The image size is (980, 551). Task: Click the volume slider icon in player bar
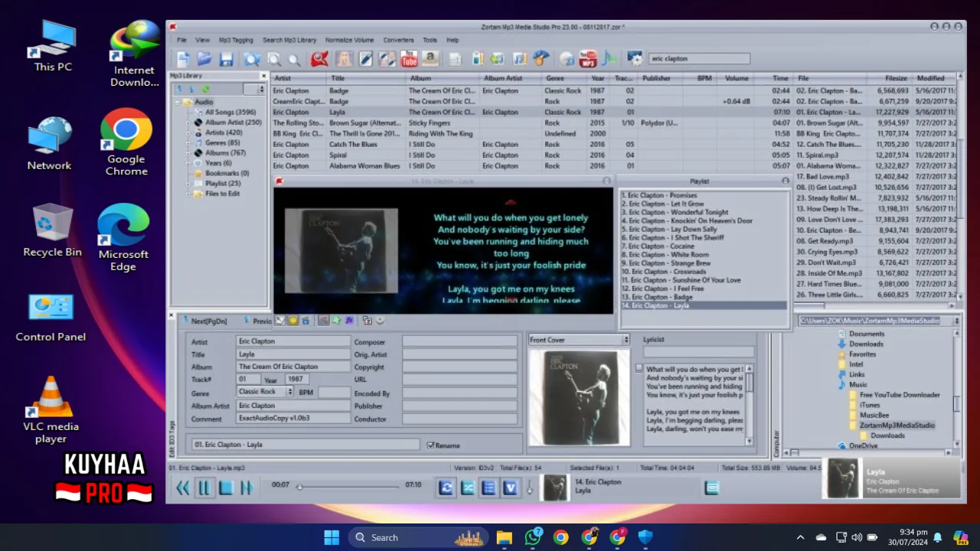tap(529, 487)
